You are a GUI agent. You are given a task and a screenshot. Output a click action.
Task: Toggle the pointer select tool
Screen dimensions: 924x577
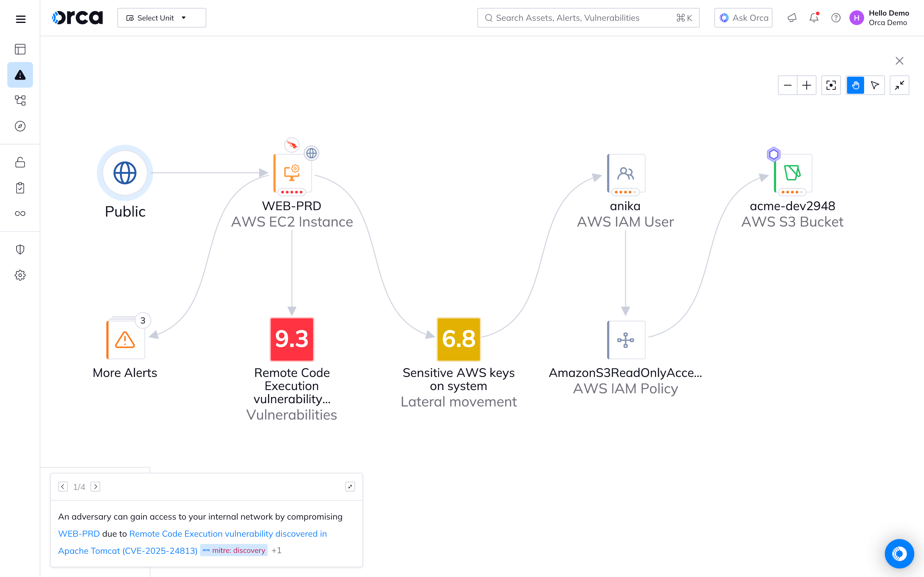point(875,85)
